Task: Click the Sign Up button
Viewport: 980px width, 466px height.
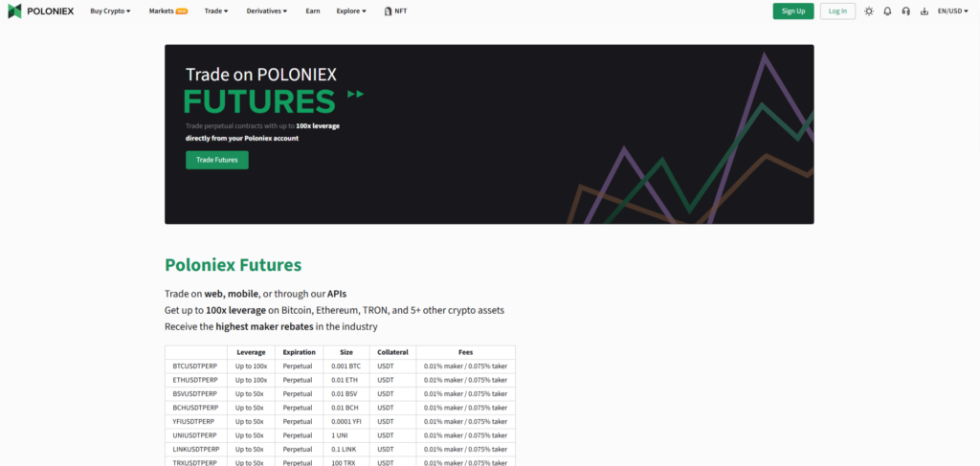Action: click(793, 11)
